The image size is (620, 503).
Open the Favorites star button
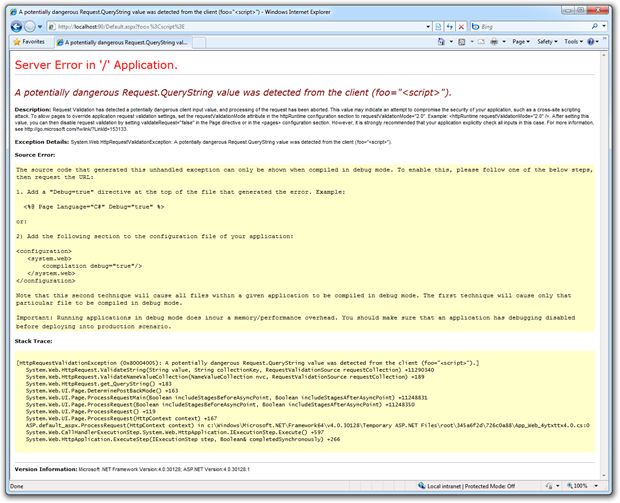(x=29, y=42)
